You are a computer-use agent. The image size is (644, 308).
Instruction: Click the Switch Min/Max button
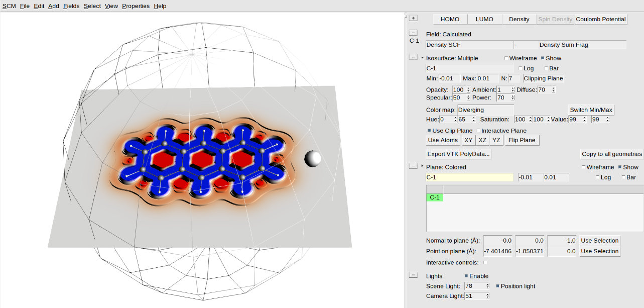pyautogui.click(x=591, y=110)
